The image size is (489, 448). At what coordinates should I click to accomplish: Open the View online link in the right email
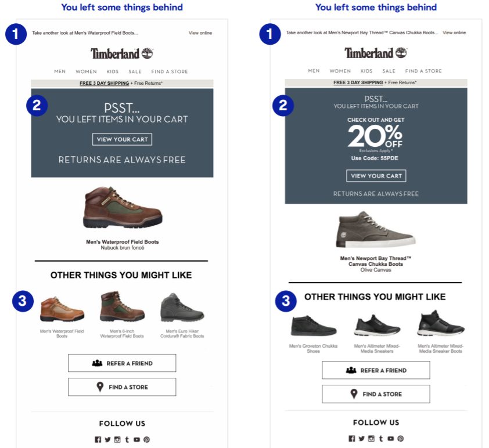click(454, 33)
